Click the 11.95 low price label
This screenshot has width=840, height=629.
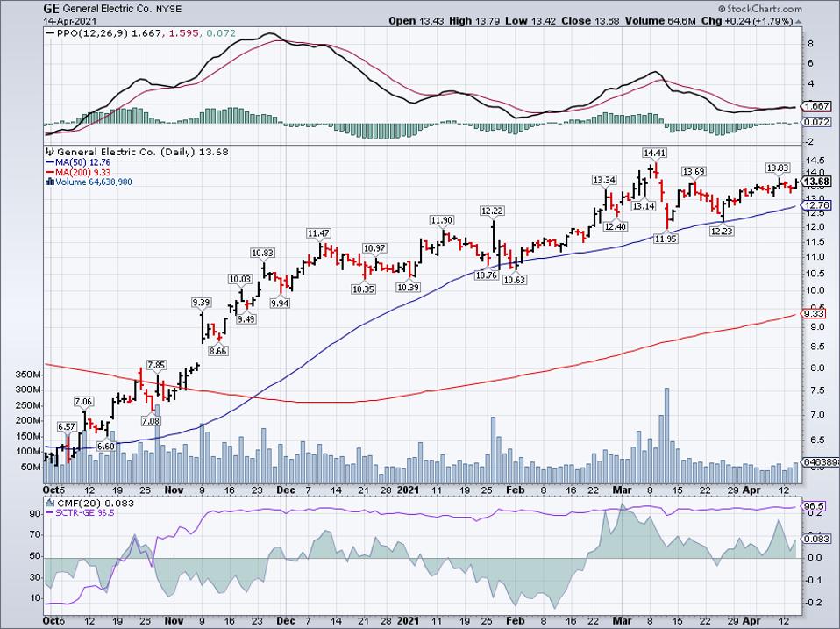click(x=666, y=239)
